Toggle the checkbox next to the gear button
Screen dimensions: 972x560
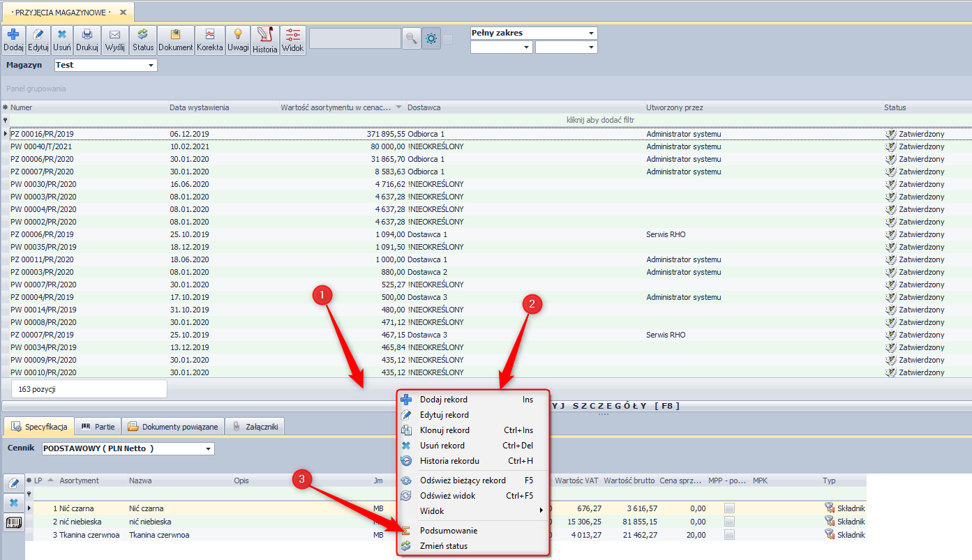click(448, 39)
